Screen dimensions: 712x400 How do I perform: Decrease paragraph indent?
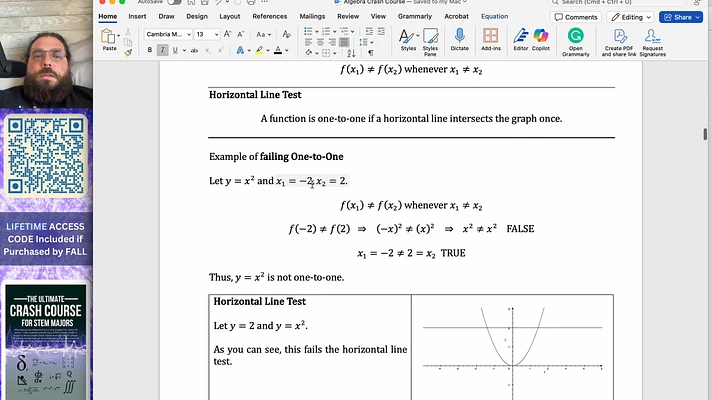pyautogui.click(x=369, y=31)
